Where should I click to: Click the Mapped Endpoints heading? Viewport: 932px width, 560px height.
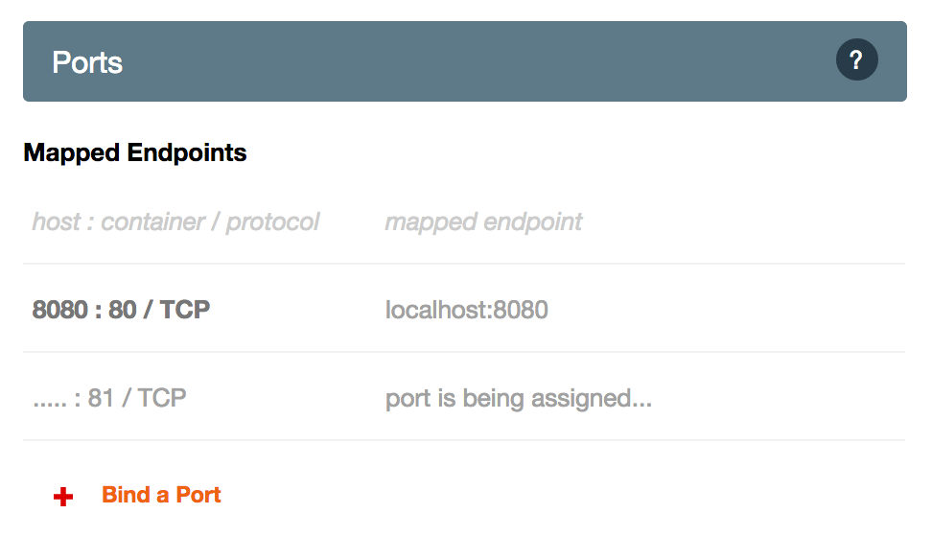coord(135,152)
